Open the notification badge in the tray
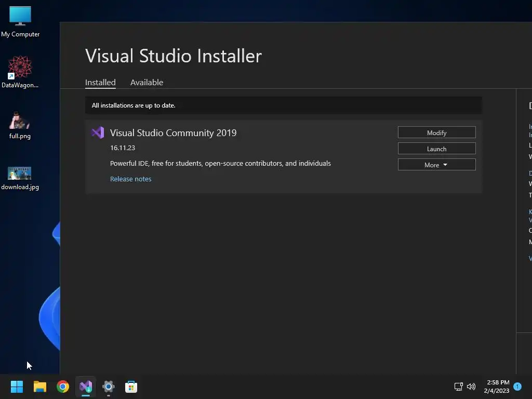Image resolution: width=532 pixels, height=399 pixels. pyautogui.click(x=517, y=387)
